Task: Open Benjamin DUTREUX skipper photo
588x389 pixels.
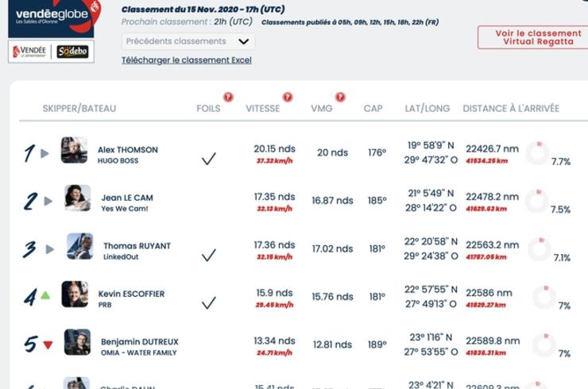Action: coord(77,342)
